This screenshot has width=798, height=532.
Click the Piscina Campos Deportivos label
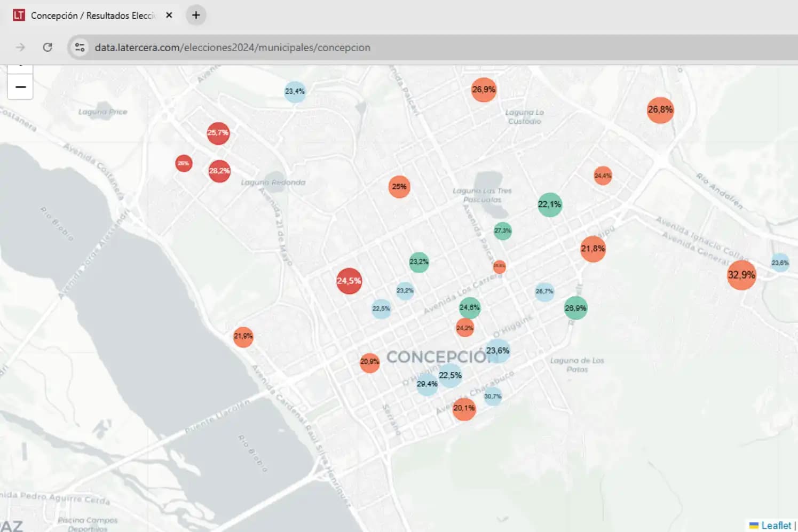[88, 525]
